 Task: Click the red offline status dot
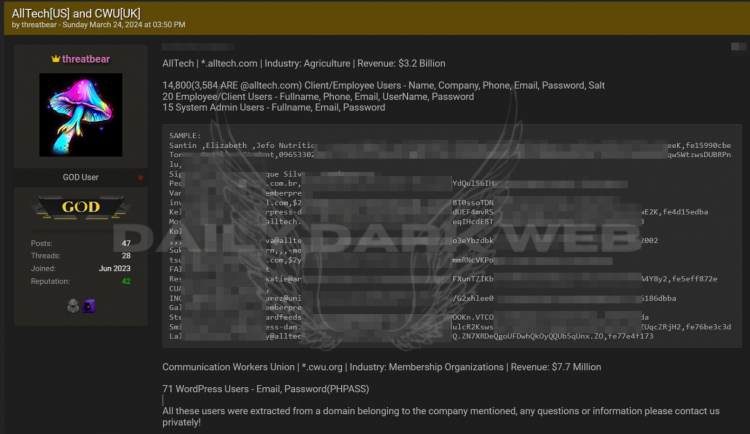pyautogui.click(x=141, y=178)
